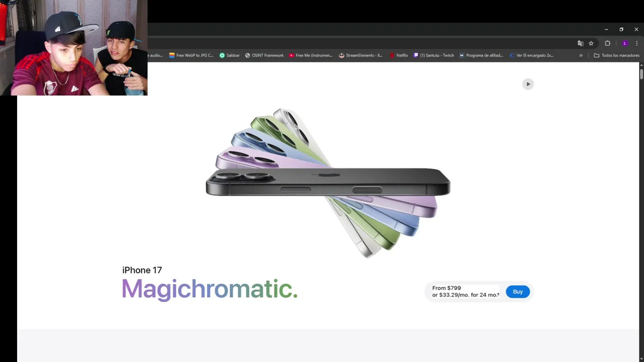The height and width of the screenshot is (362, 644).
Task: Click the iPhone 17 label
Action: (142, 270)
